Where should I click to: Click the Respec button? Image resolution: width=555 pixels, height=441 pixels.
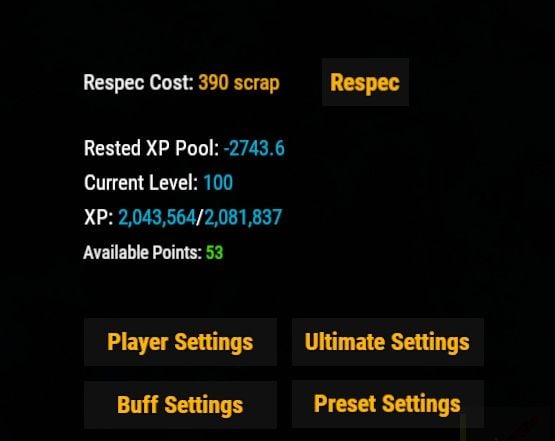365,82
